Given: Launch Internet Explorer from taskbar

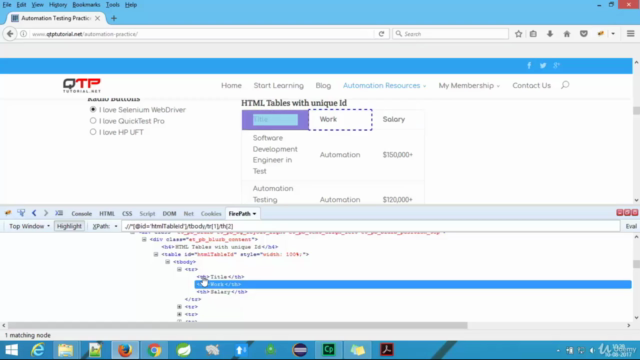Looking at the screenshot, I should 38,350.
